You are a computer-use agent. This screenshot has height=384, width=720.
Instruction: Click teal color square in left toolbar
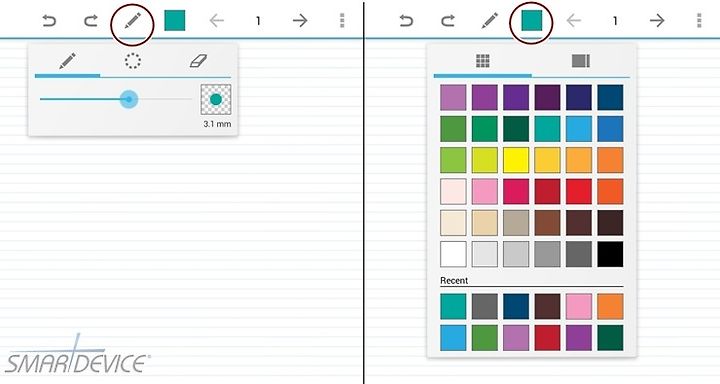coord(174,21)
